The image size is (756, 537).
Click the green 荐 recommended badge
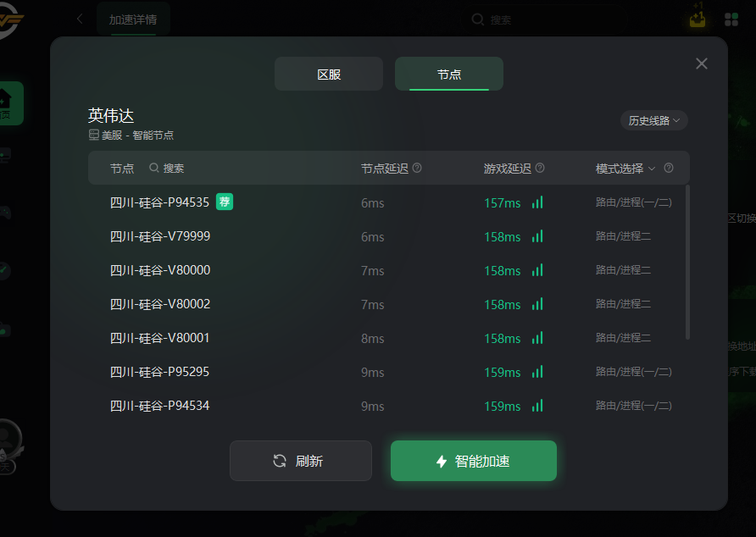[x=225, y=202]
